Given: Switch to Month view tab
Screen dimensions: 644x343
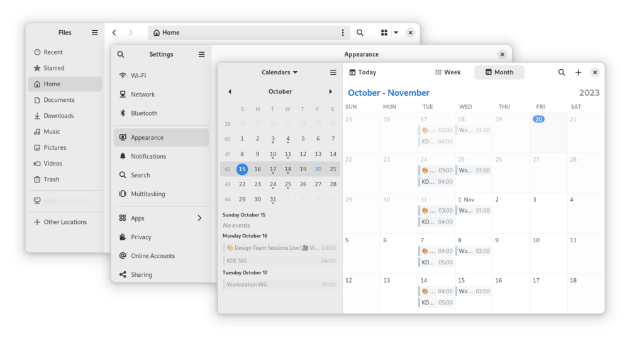Looking at the screenshot, I should pos(499,72).
